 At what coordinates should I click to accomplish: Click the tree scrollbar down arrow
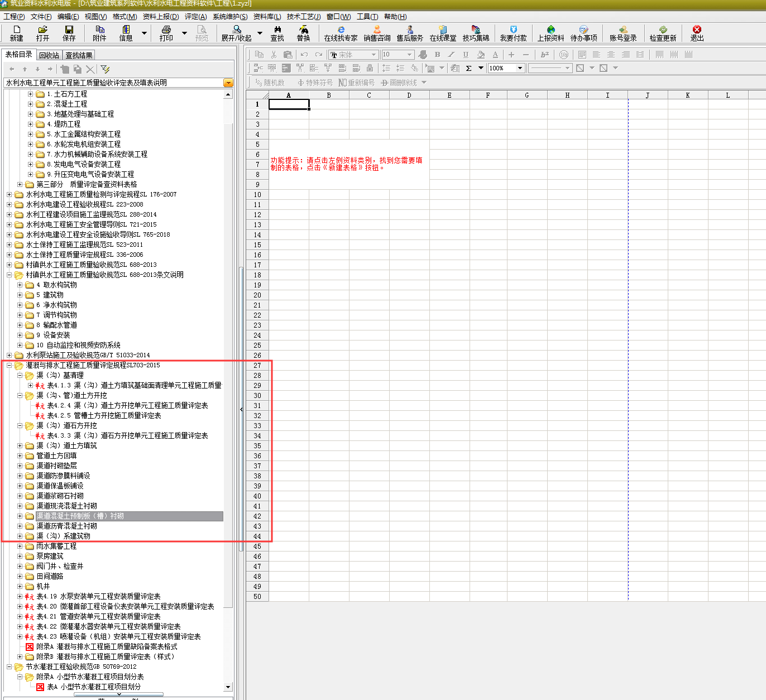click(228, 687)
